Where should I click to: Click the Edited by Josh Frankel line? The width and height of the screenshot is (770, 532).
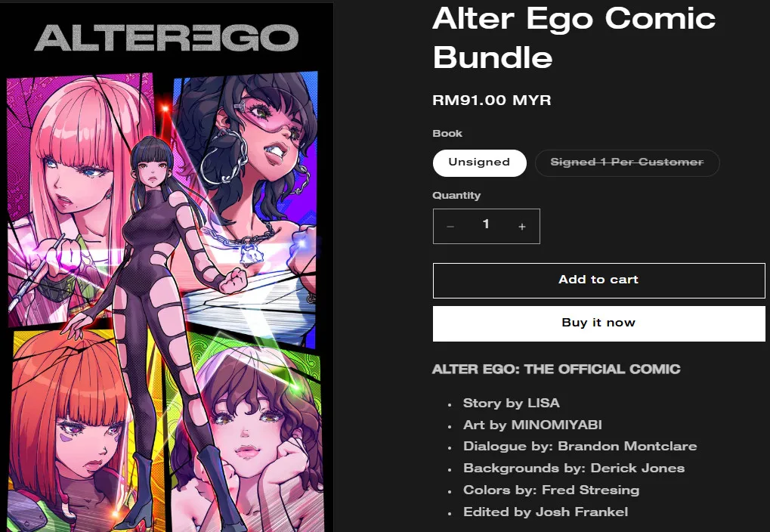point(546,512)
